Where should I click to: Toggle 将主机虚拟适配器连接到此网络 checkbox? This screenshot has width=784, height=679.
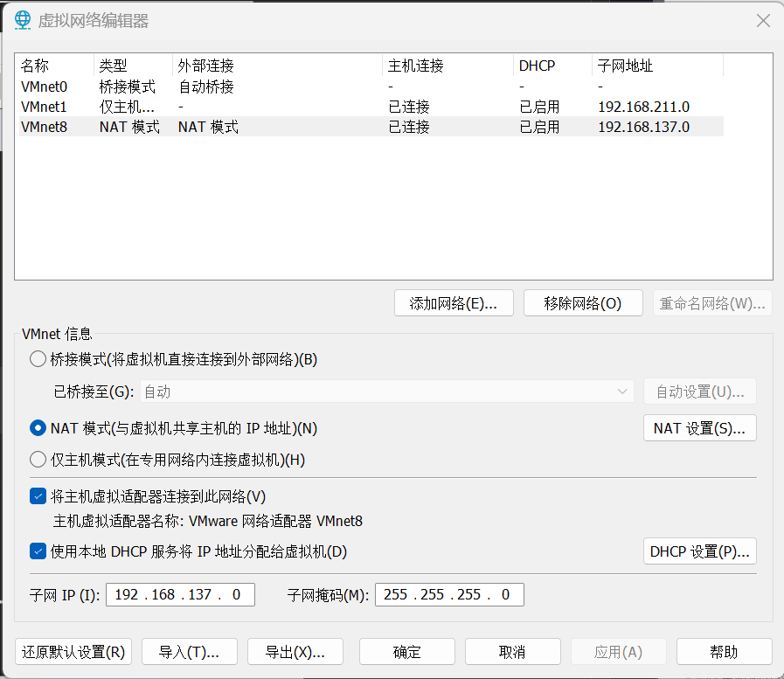38,496
